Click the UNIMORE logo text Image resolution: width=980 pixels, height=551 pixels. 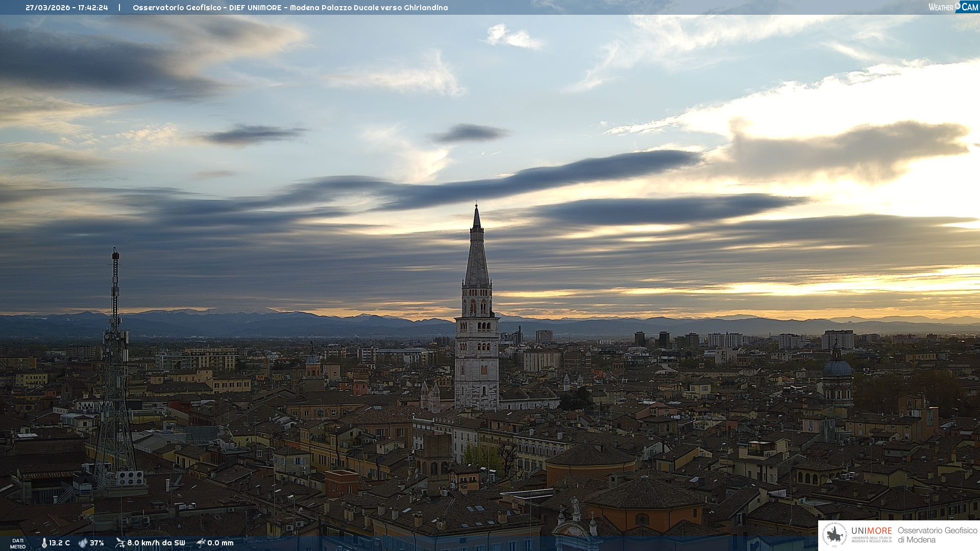point(871,531)
